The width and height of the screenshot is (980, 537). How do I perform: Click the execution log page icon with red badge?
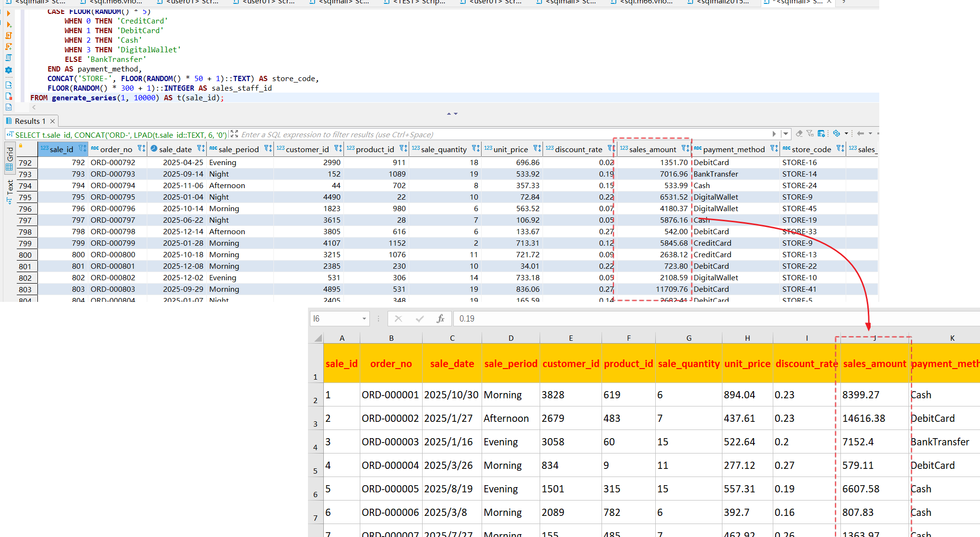point(8,96)
